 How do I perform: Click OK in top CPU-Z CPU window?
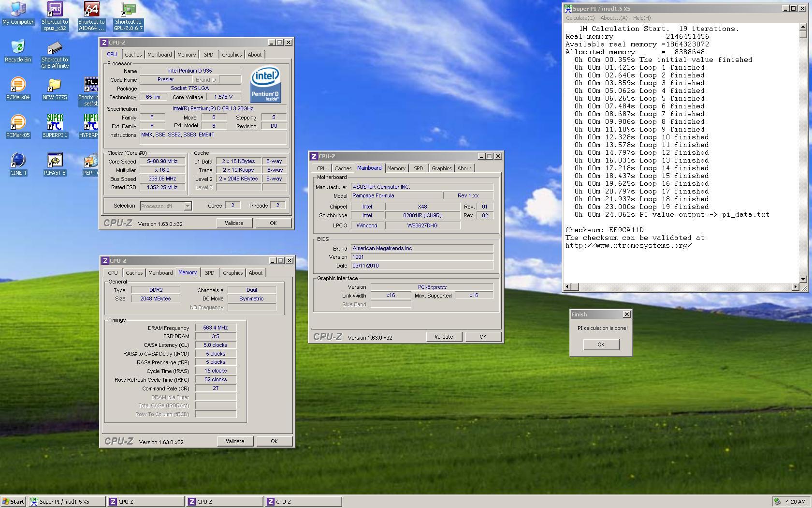click(x=273, y=223)
